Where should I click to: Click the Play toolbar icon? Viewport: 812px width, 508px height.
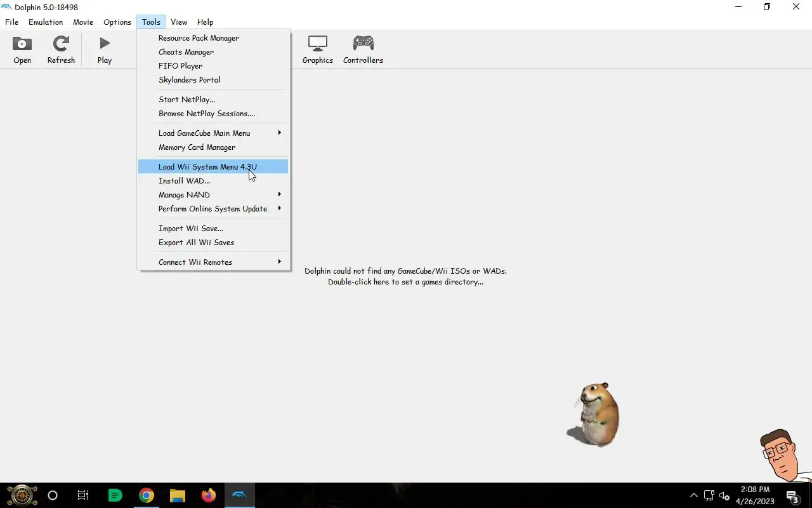pos(105,50)
